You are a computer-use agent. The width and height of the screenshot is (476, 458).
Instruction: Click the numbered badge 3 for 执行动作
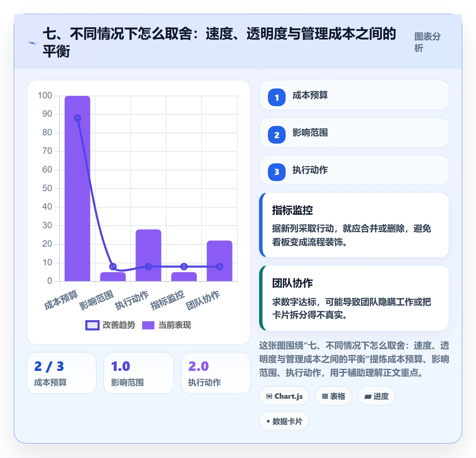pos(277,172)
